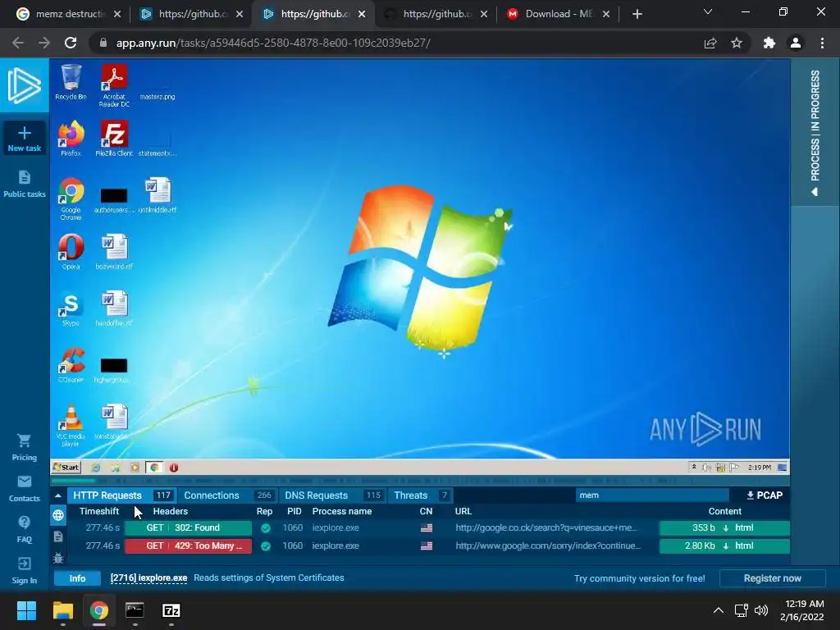Open bodyword.rtf document

[114, 252]
